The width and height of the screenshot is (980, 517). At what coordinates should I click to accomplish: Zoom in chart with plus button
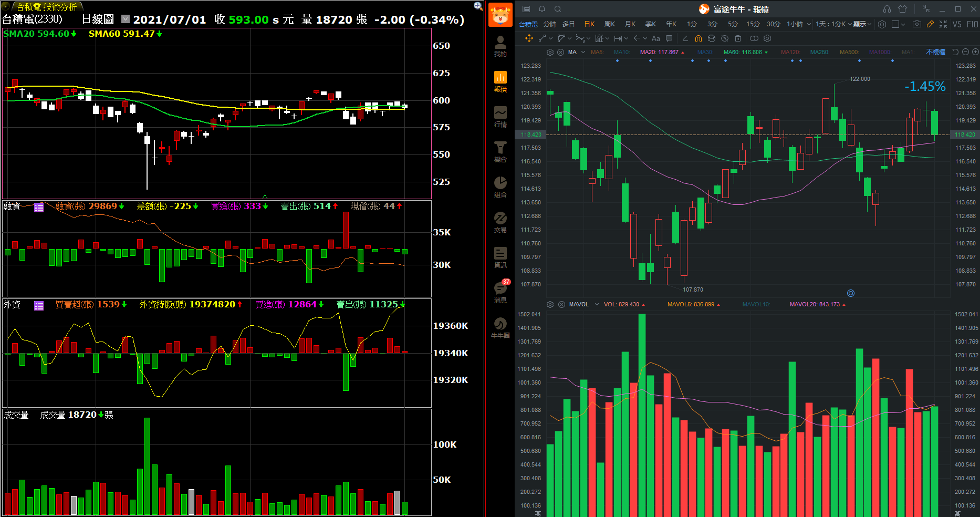coord(975,52)
